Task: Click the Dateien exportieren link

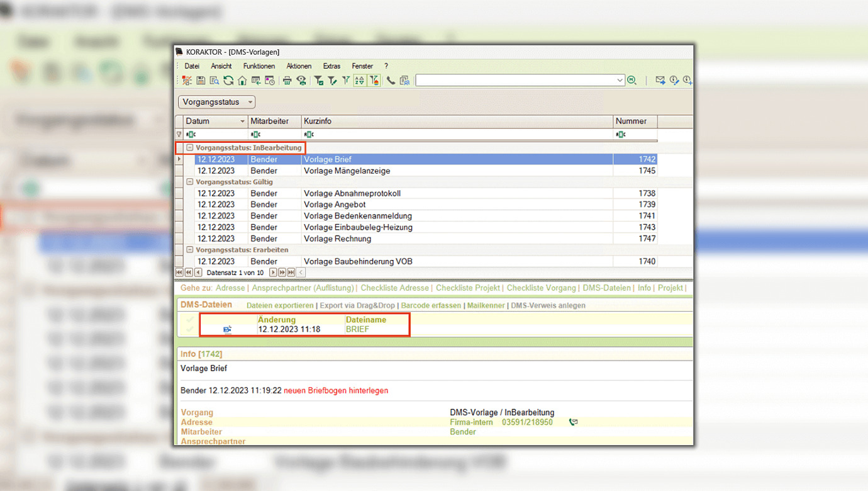Action: 280,305
